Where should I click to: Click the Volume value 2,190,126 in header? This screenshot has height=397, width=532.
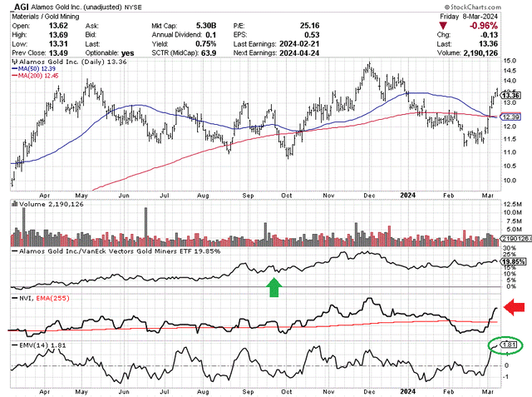480,53
